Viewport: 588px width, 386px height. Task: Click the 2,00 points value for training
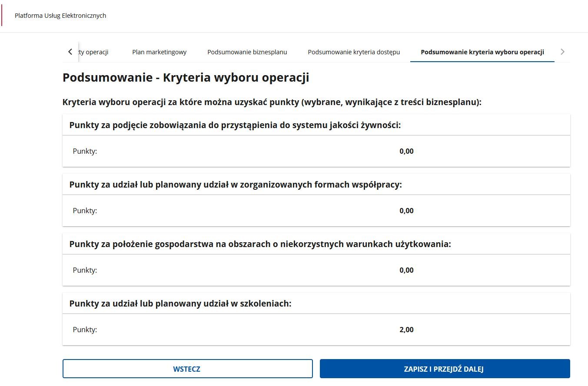point(406,330)
